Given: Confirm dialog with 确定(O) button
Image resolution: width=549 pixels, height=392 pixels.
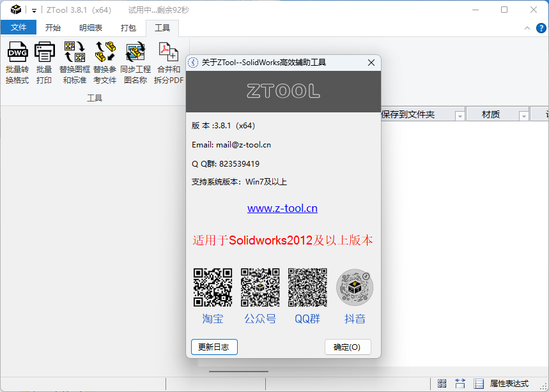Looking at the screenshot, I should click(348, 346).
